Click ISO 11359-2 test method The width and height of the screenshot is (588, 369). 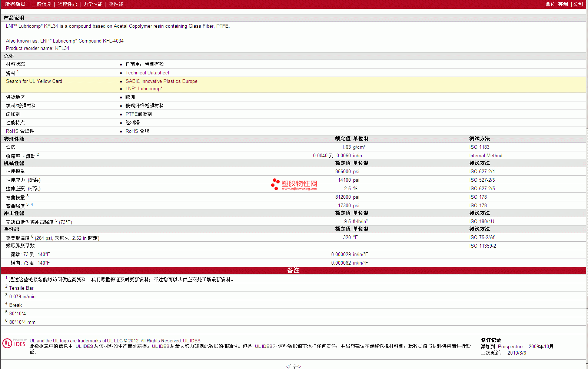(x=482, y=246)
